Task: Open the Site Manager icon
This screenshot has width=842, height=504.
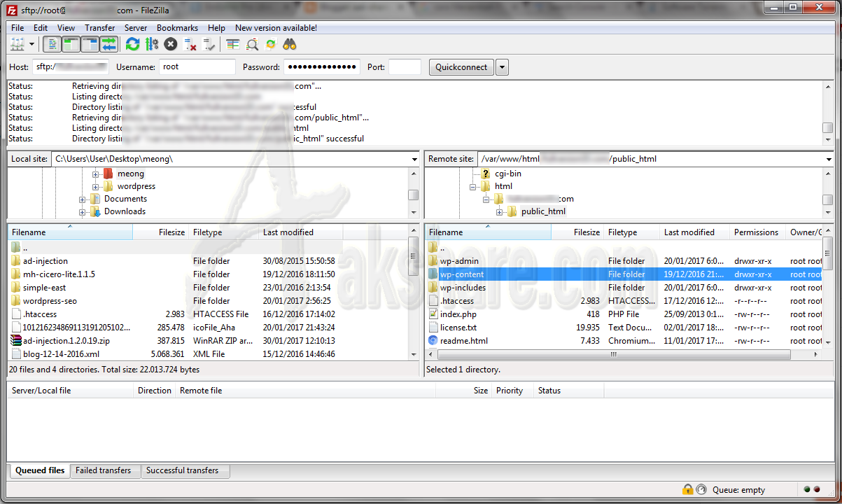Action: coord(17,45)
